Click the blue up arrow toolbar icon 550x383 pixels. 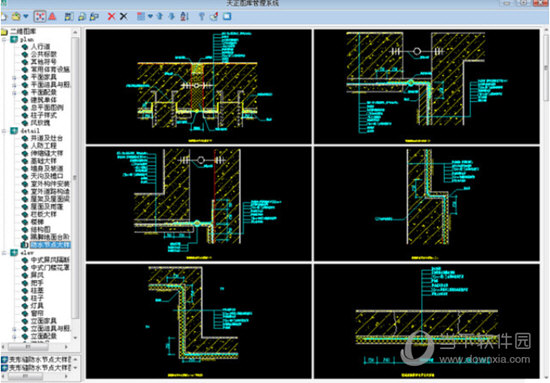point(160,16)
